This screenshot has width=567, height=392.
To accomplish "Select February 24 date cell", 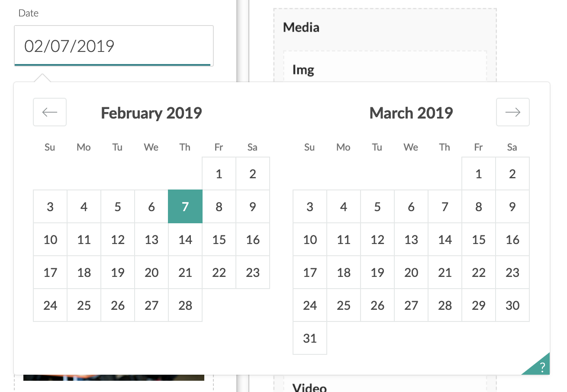I will point(50,305).
